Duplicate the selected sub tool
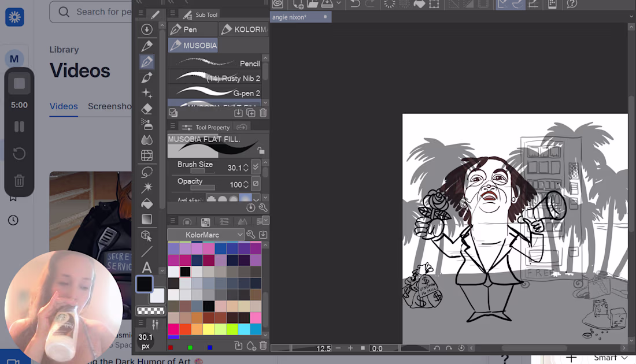 (251, 113)
